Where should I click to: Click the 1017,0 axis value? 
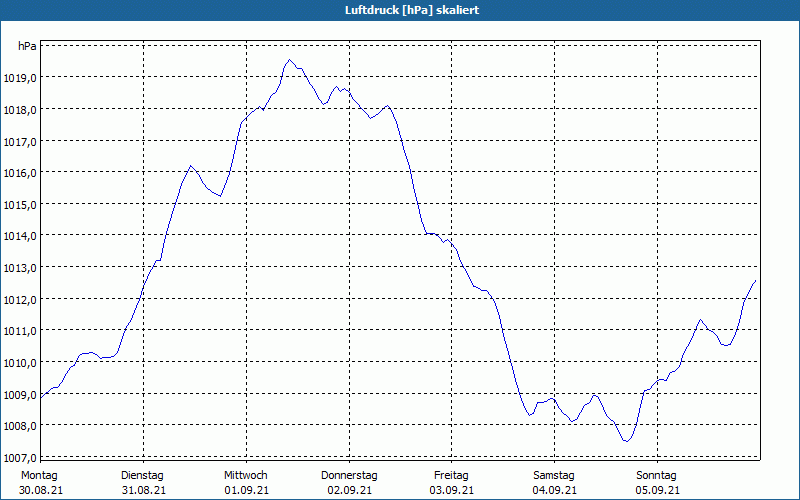point(20,141)
